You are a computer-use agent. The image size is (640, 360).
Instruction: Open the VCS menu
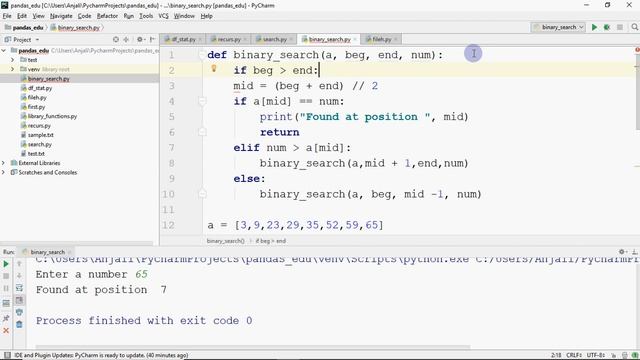tap(163, 16)
